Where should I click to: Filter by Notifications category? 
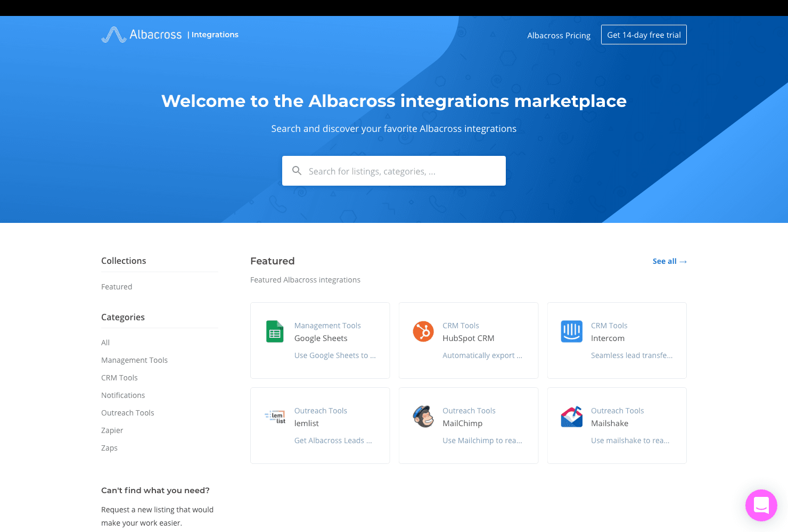pyautogui.click(x=123, y=395)
